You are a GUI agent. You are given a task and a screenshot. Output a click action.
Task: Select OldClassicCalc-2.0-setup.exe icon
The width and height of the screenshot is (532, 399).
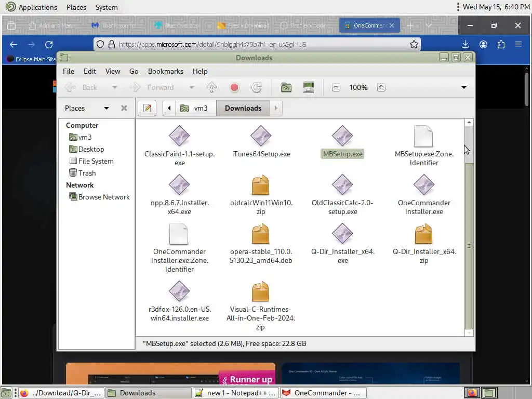click(x=342, y=185)
